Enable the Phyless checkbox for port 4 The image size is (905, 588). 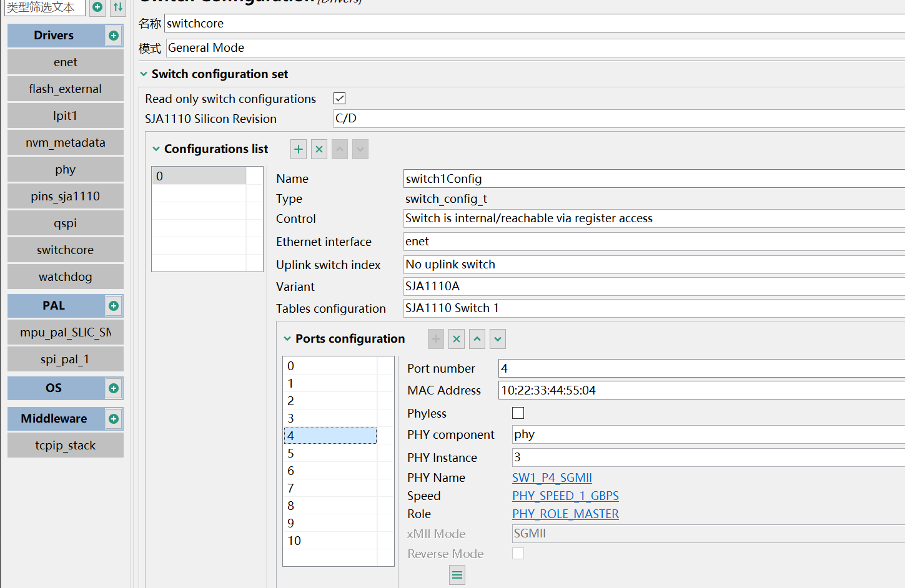pyautogui.click(x=518, y=413)
